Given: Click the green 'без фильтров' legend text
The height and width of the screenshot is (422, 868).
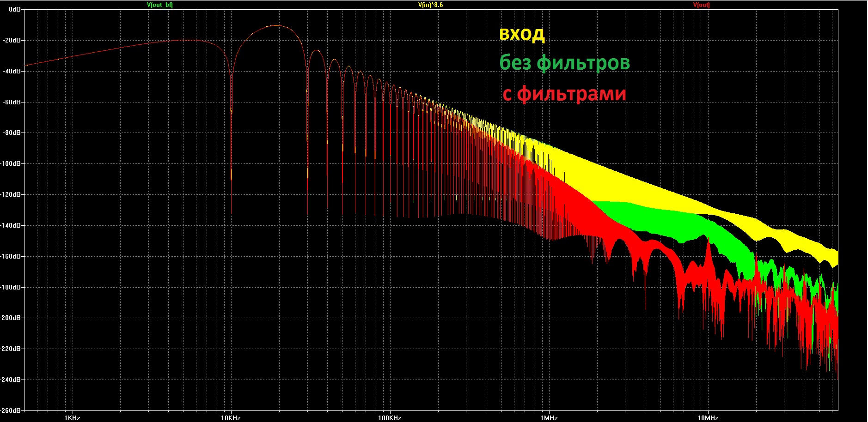Looking at the screenshot, I should point(564,62).
